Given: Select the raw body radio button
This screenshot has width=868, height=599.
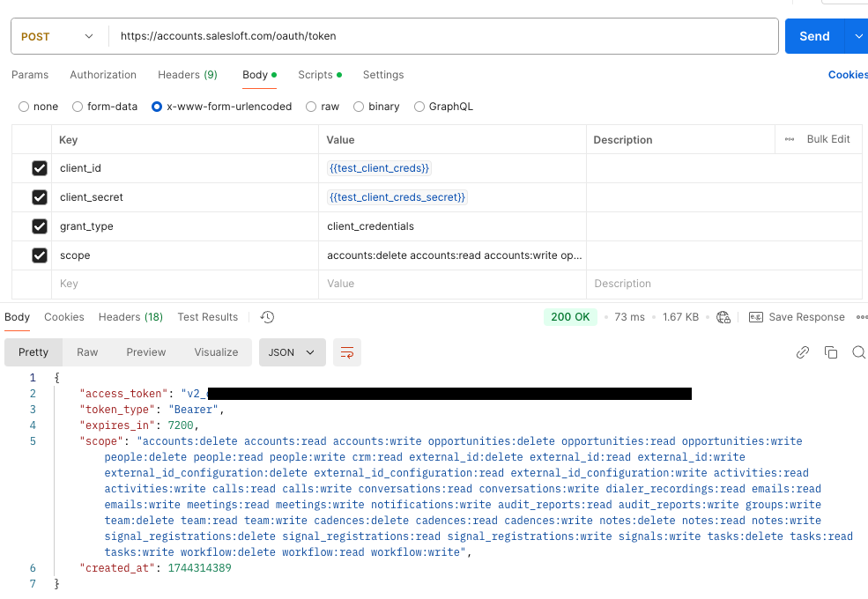Looking at the screenshot, I should [311, 107].
